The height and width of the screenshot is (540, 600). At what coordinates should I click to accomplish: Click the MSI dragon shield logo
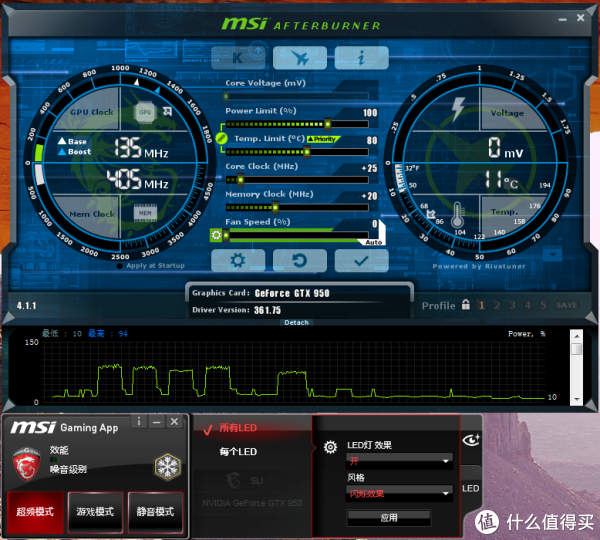click(26, 464)
